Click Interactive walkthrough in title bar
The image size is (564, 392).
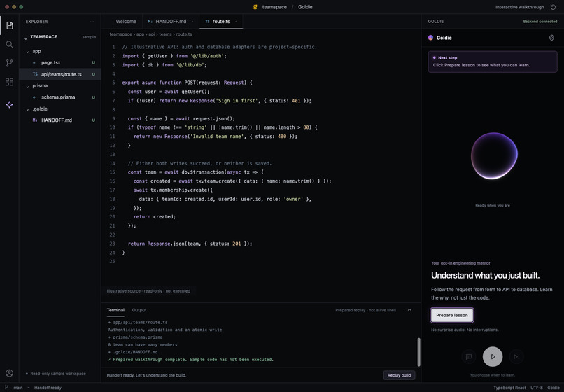pos(519,7)
